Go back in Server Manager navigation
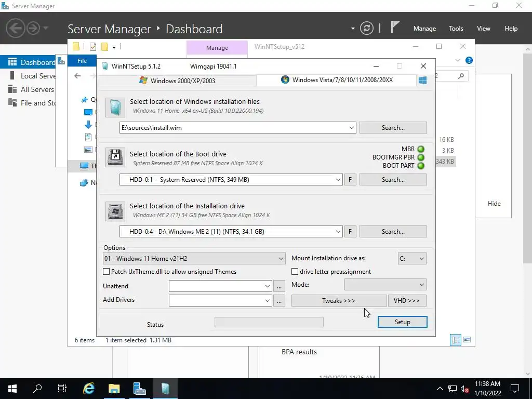This screenshot has height=399, width=532. click(x=15, y=28)
